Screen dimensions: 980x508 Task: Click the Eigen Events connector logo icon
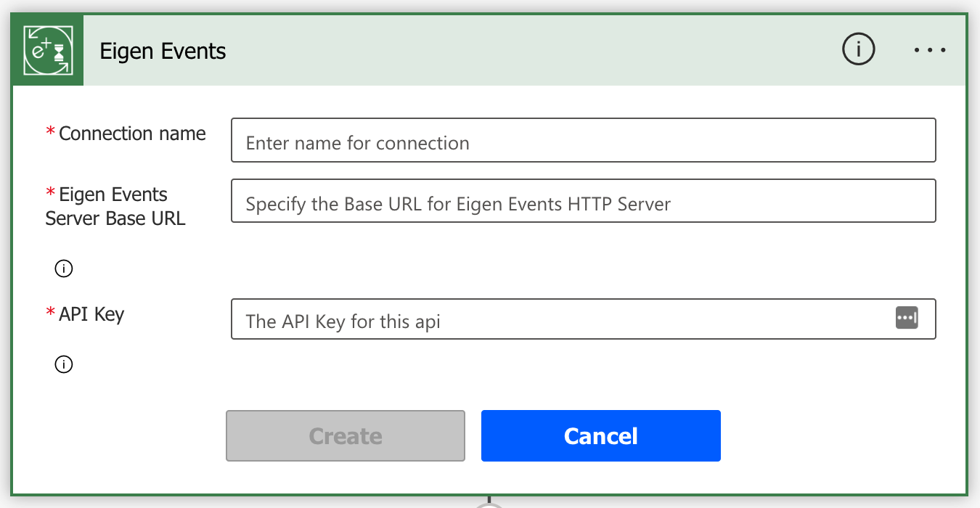[x=48, y=50]
